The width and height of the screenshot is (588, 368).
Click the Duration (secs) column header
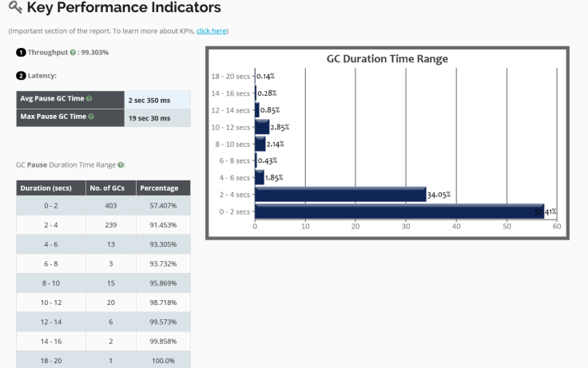click(x=47, y=188)
